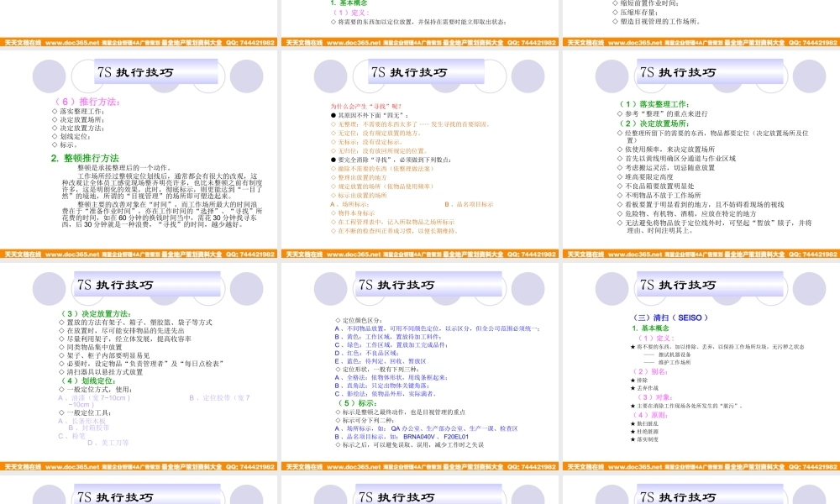
Task: Click the '(4) 原则:' heading on SEISO slide
Action: [x=650, y=415]
